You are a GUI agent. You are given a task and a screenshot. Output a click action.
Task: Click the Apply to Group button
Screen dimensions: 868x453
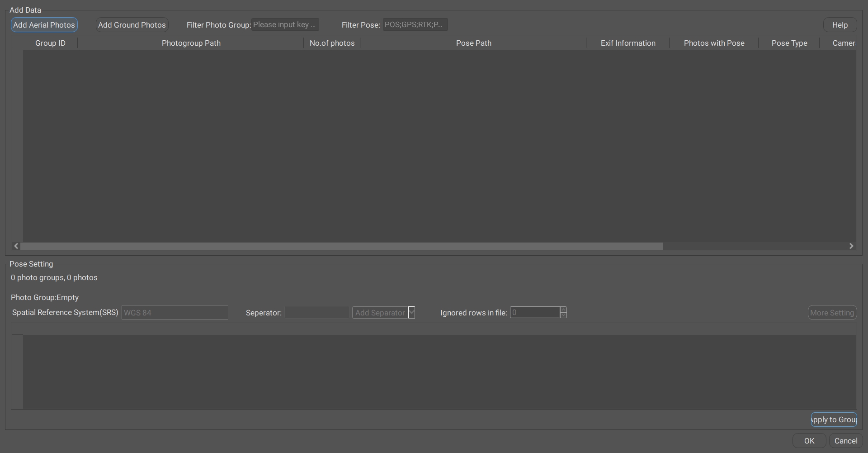(x=834, y=420)
